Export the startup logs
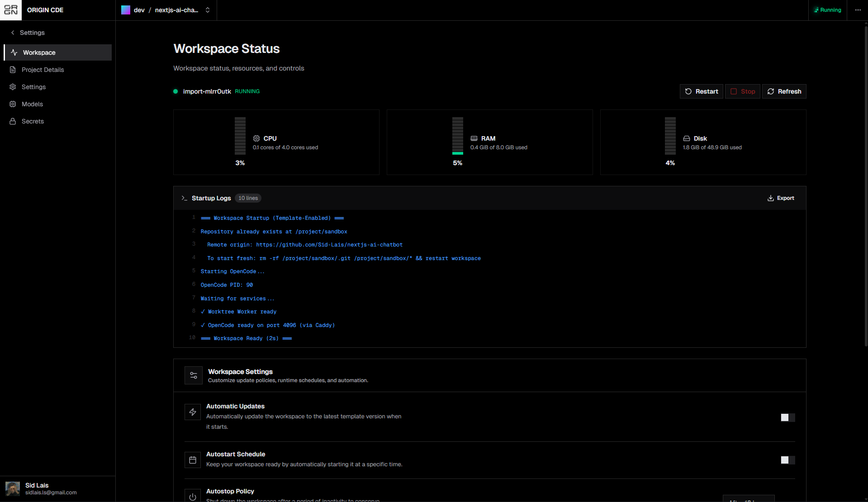 781,198
